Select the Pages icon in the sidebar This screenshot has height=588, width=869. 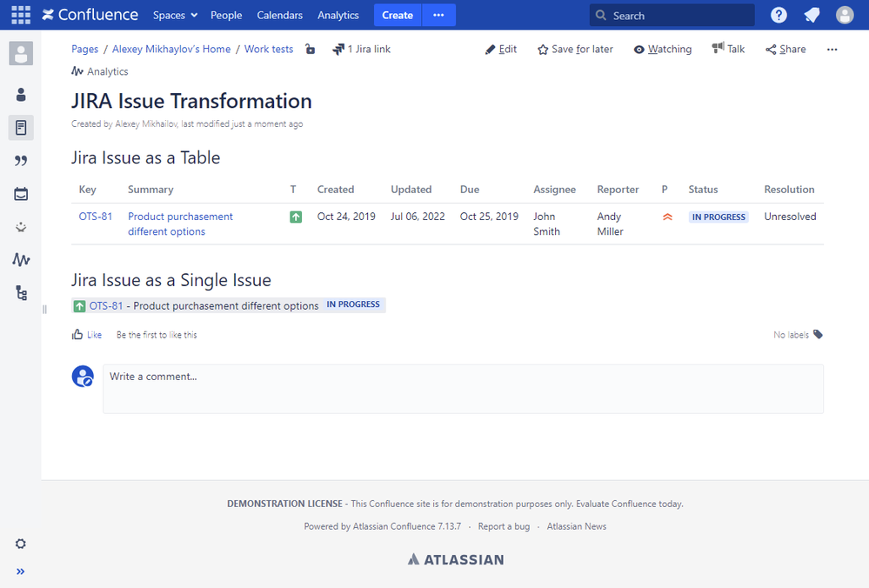[x=21, y=128]
